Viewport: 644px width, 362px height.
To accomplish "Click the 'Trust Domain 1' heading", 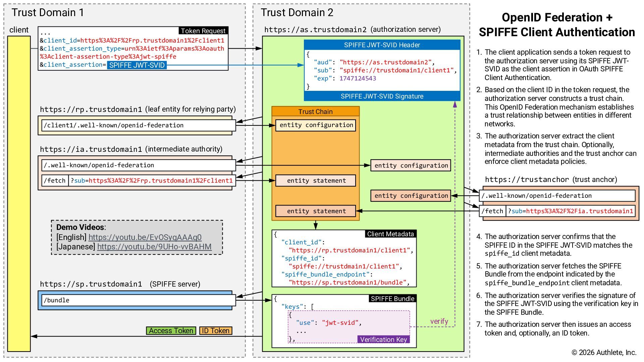I will (48, 13).
